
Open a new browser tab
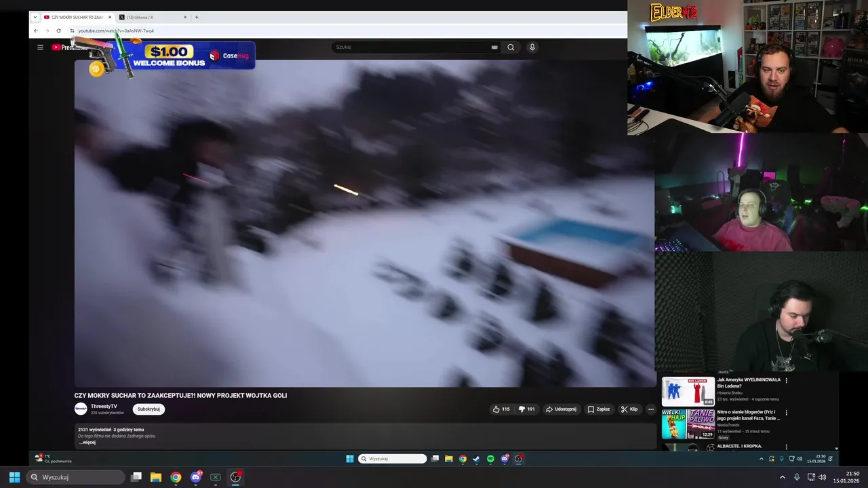[x=197, y=17]
